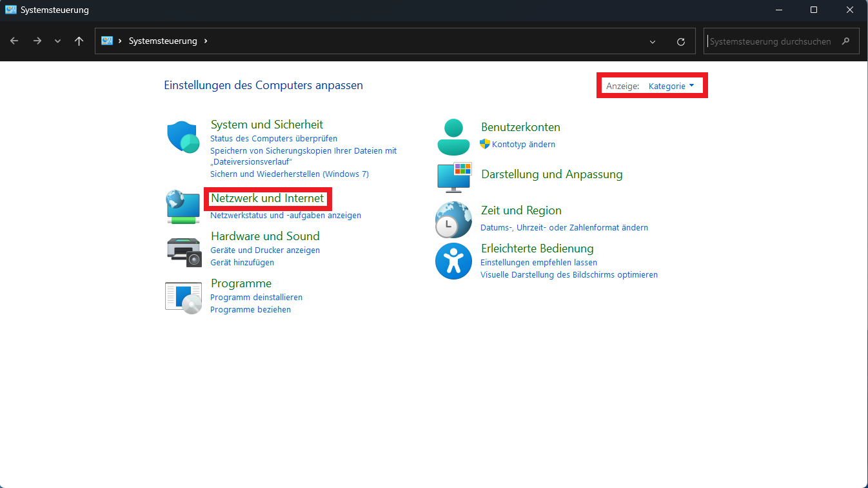Screen dimensions: 868x488
Task: Click the Darstellung und Anpassung monitor icon
Action: (454, 177)
